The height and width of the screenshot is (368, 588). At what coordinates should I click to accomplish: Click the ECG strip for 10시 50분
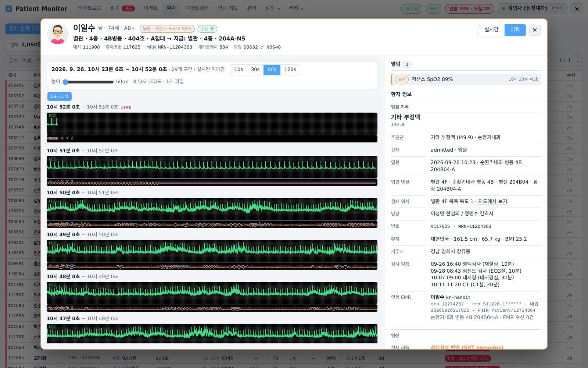212,209
